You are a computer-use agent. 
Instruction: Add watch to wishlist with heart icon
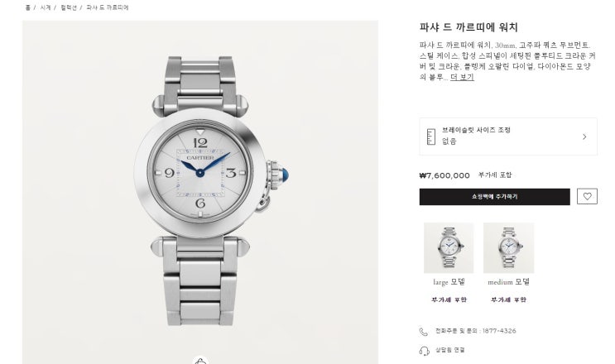coord(587,196)
